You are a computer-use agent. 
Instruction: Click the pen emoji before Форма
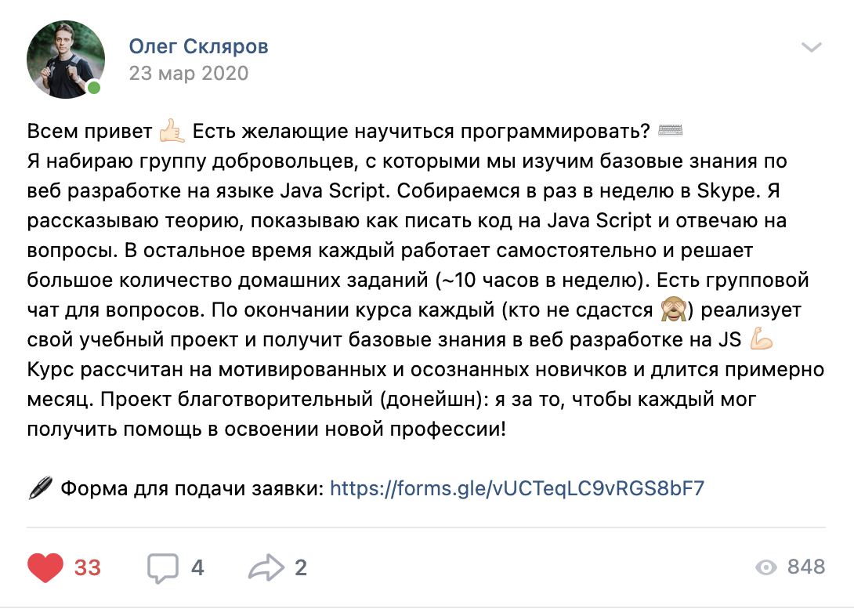tap(39, 489)
